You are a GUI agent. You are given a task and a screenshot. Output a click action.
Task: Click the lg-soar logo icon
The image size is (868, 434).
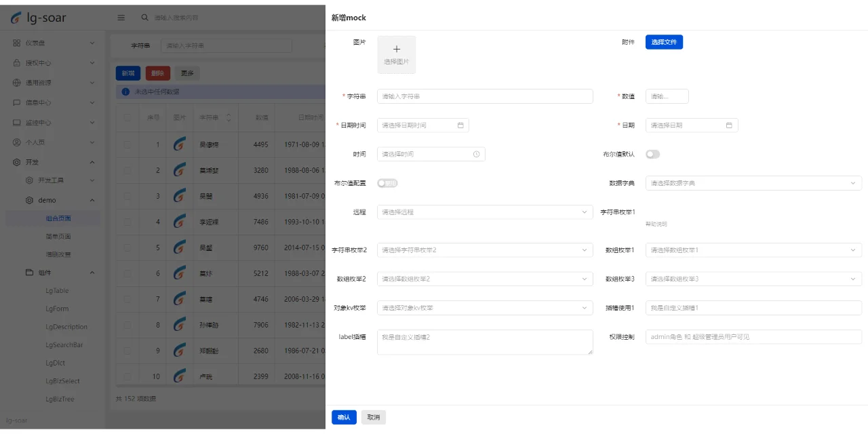tap(16, 18)
